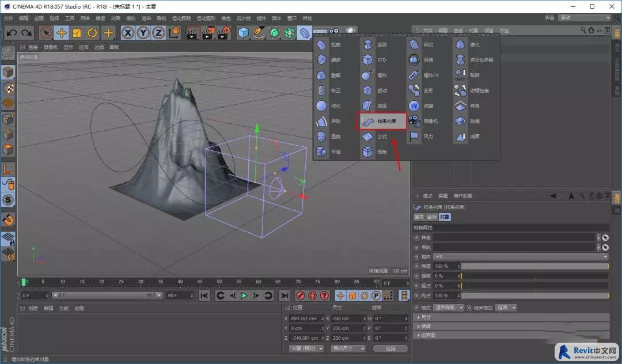Viewport: 622px width, 364px height.
Task: Click the object picker beside the 导轨 field
Action: (x=605, y=248)
